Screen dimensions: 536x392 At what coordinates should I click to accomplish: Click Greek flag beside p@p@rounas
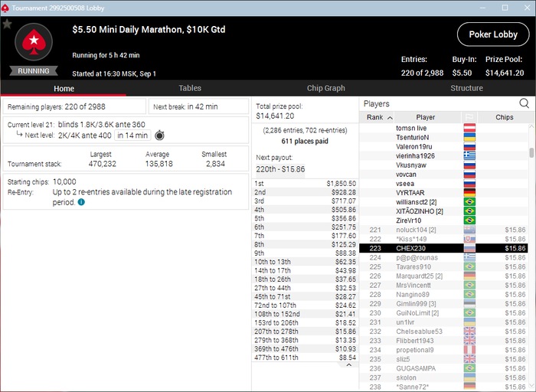[469, 258]
